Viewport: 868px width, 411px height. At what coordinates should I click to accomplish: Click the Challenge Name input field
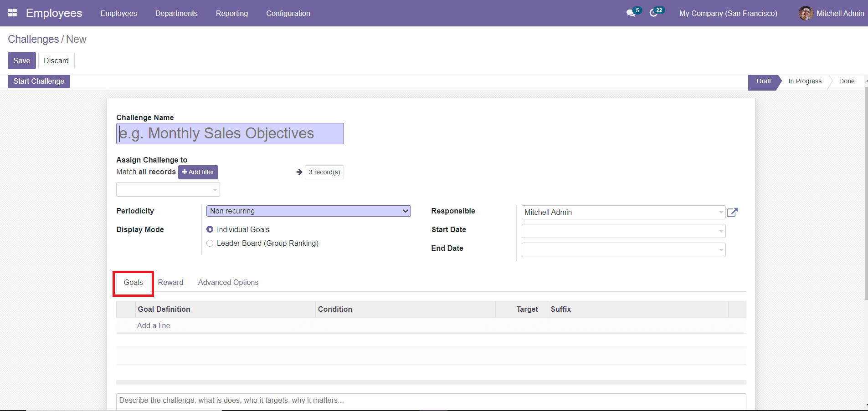pyautogui.click(x=230, y=133)
